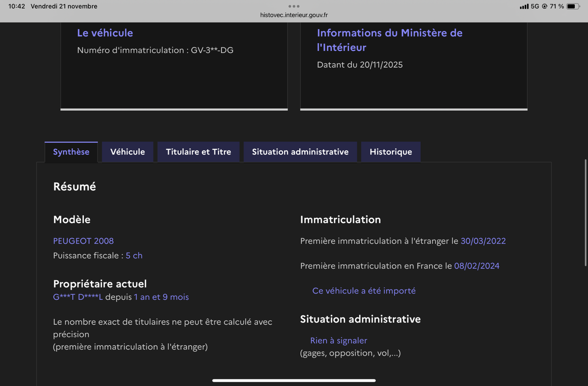Click the 5 ch fiscal power value
This screenshot has height=386, width=588.
click(x=134, y=256)
